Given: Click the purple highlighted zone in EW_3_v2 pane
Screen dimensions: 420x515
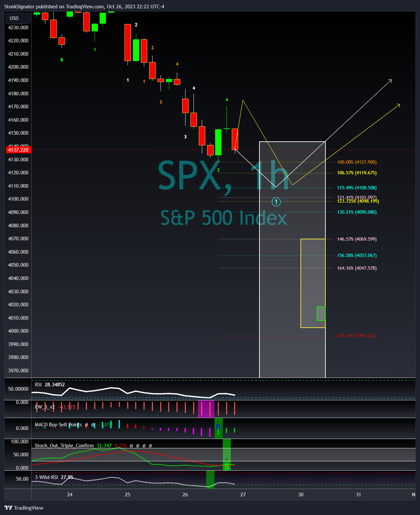Looking at the screenshot, I should tap(206, 409).
